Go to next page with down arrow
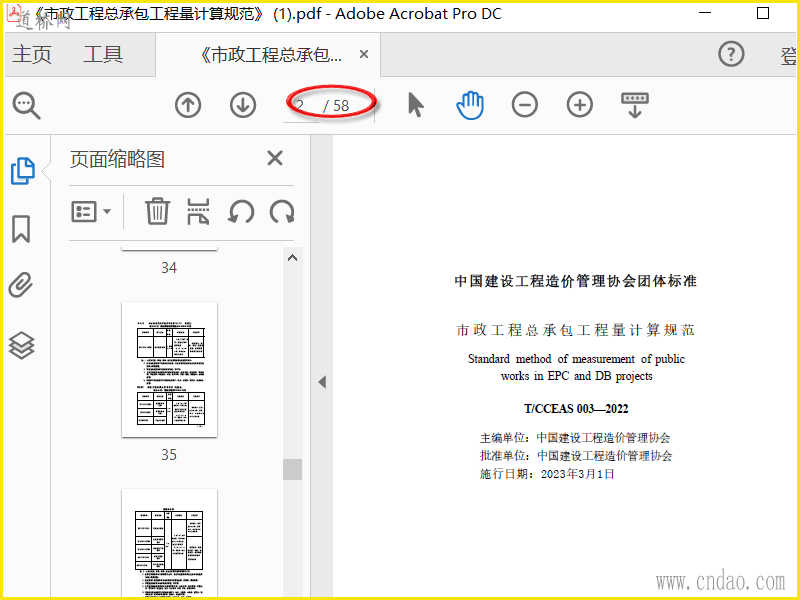 (243, 105)
